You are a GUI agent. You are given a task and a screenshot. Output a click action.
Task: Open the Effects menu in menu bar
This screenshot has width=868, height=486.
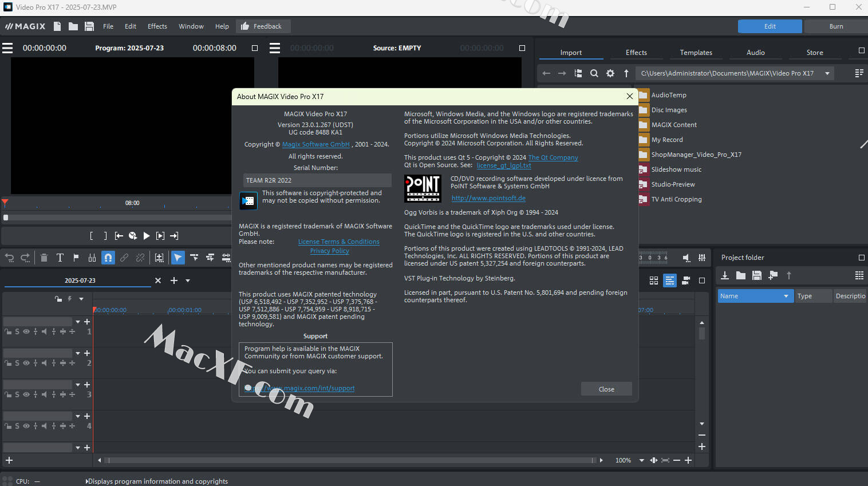coord(157,26)
